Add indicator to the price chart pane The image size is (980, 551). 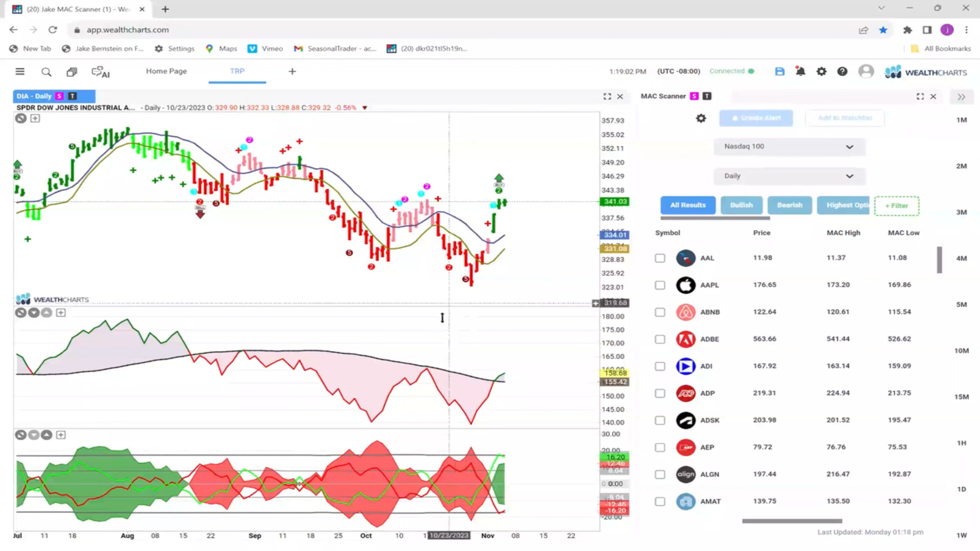(35, 118)
